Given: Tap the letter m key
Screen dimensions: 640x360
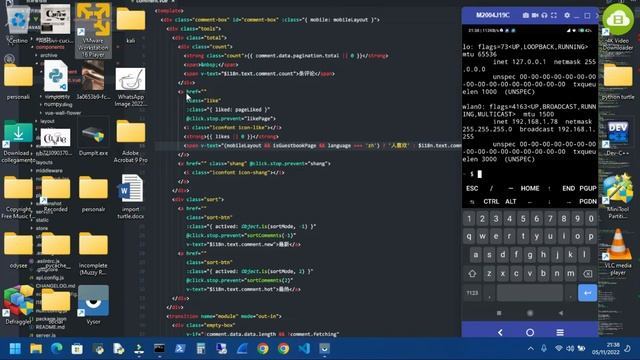Looking at the screenshot, I should coord(570,273).
